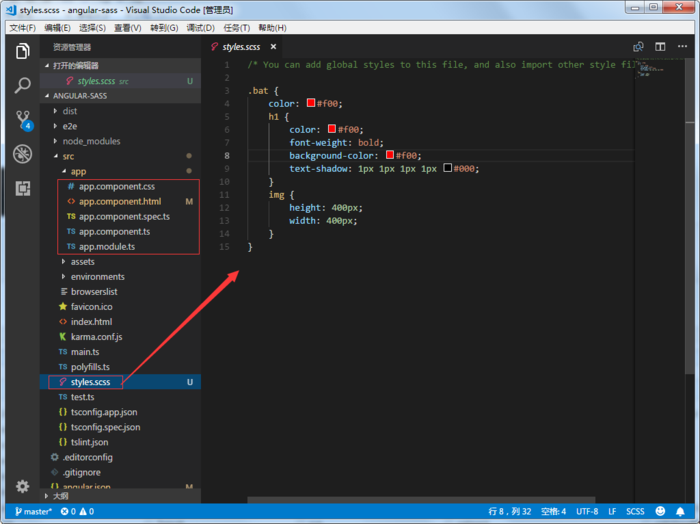Open the Debug view icon

click(x=22, y=154)
